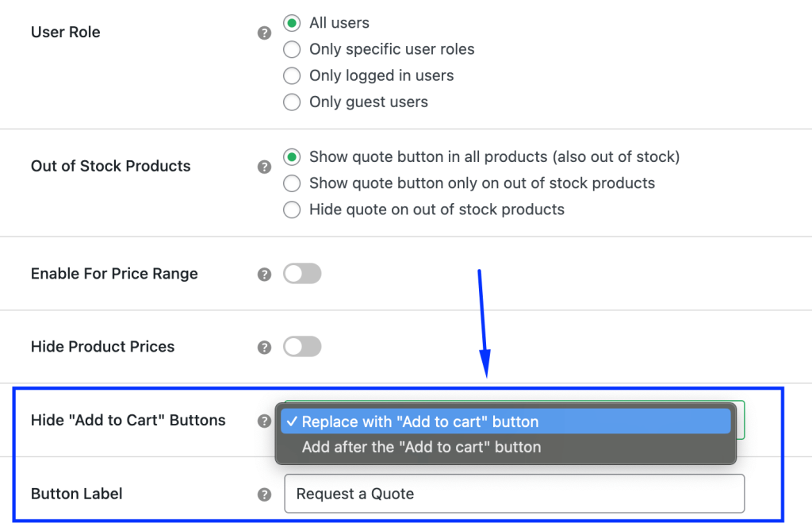Click the help icon for Hide Product Prices

click(x=264, y=347)
